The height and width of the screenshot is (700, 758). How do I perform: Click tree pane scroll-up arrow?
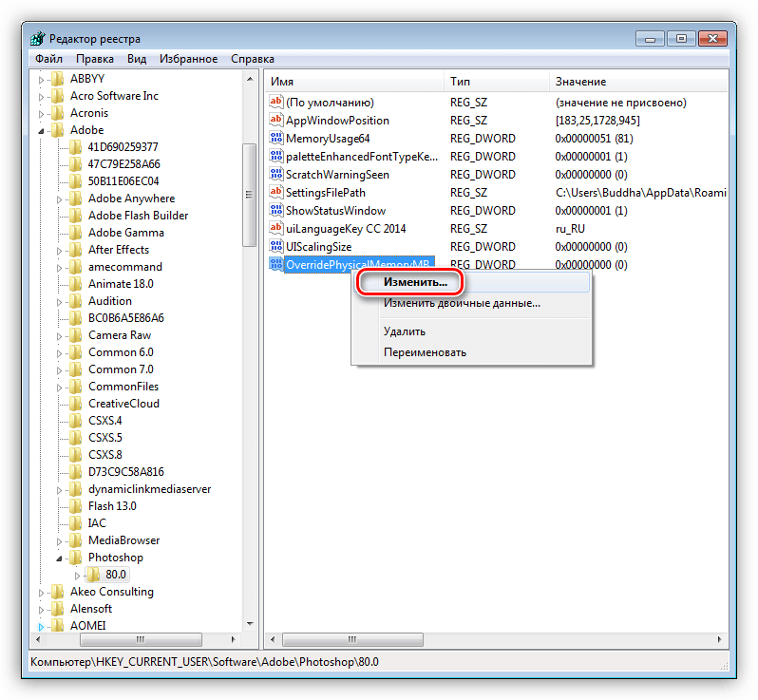click(250, 79)
